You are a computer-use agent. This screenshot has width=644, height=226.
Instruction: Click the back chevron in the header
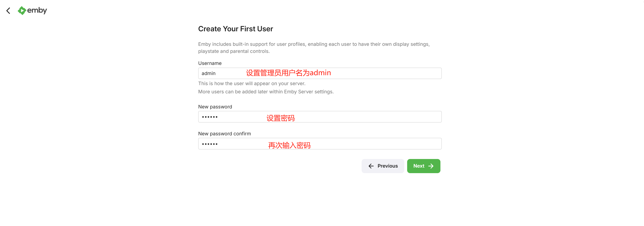point(8,10)
